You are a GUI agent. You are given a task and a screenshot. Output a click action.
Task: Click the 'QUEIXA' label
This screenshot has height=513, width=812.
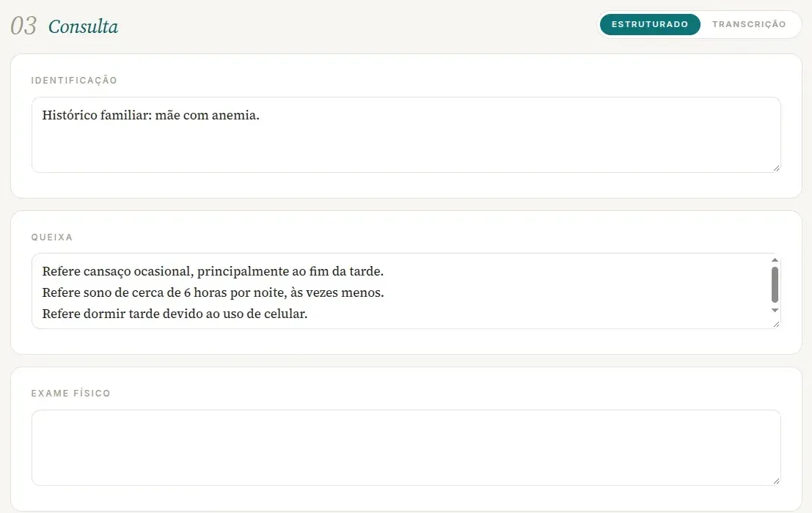pos(52,237)
